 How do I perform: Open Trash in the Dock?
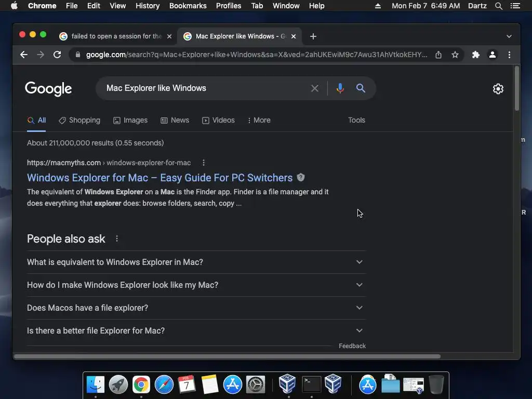[436, 384]
